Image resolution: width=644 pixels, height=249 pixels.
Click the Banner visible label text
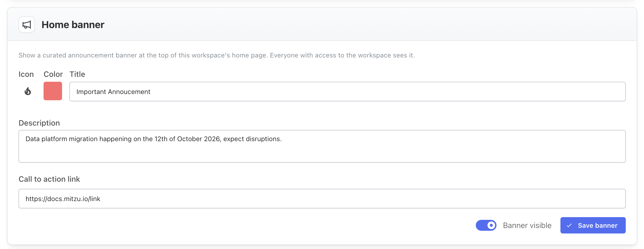(x=527, y=226)
